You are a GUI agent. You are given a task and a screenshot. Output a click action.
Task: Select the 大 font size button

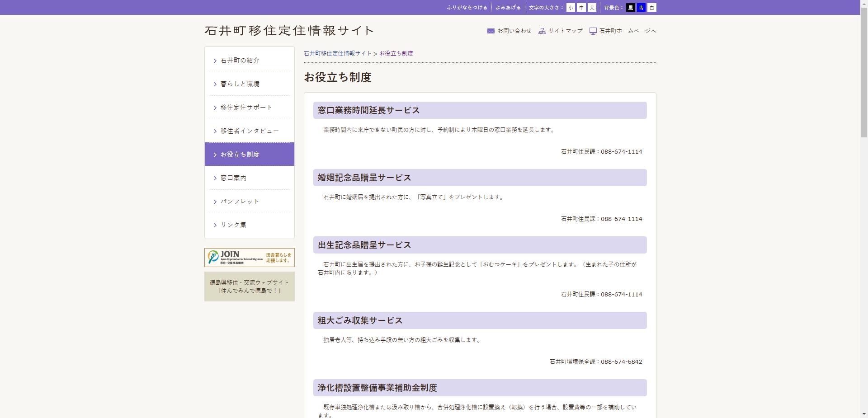(x=592, y=7)
